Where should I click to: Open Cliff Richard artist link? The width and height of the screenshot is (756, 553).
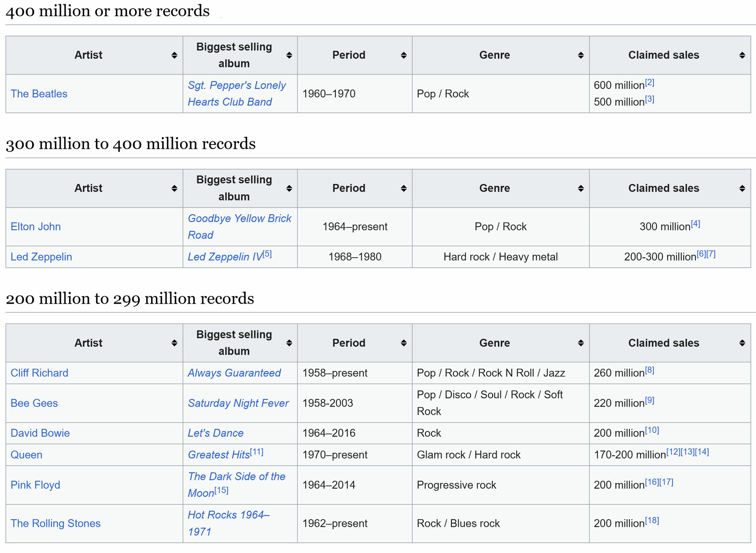[39, 373]
